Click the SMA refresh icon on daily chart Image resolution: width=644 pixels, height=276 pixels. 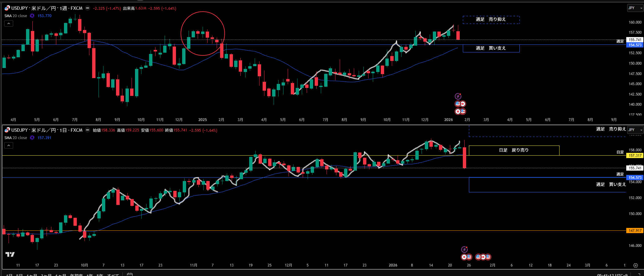click(32, 138)
